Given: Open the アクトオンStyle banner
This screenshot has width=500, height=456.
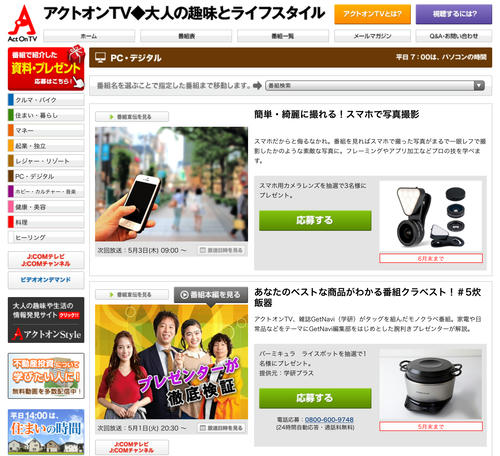Looking at the screenshot, I should (x=46, y=320).
